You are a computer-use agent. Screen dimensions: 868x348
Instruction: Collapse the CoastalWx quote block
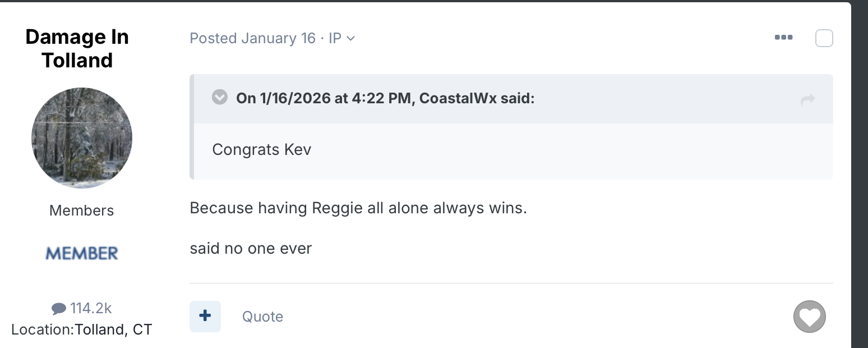tap(219, 98)
